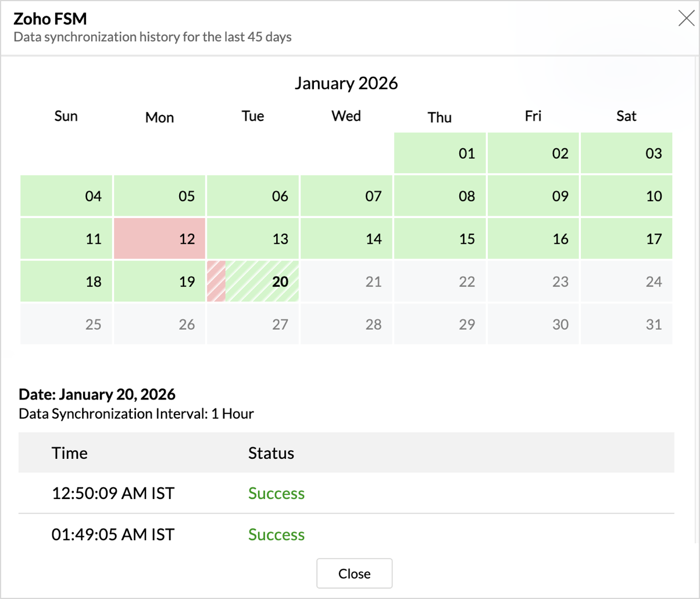Click the Close button at bottom
This screenshot has height=599, width=700.
[354, 573]
